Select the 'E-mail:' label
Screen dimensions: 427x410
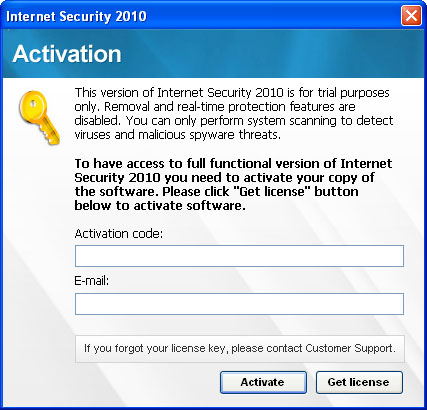click(x=92, y=281)
